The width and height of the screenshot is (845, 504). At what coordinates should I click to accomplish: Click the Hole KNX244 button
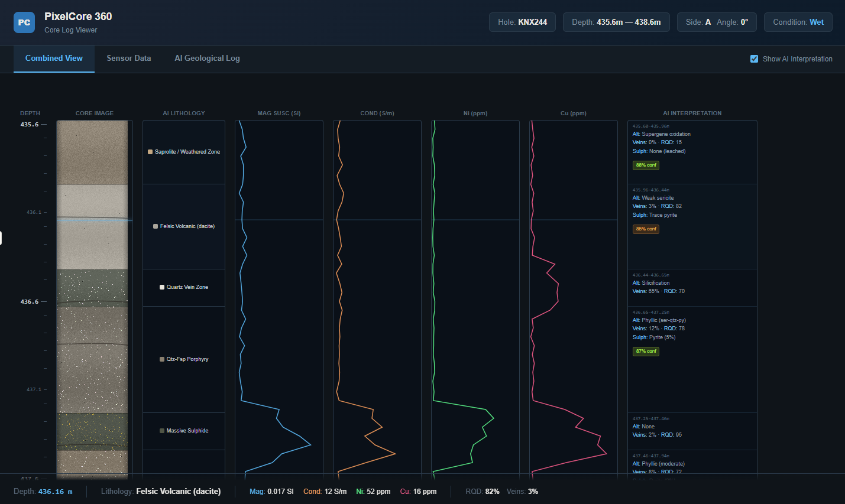[522, 22]
